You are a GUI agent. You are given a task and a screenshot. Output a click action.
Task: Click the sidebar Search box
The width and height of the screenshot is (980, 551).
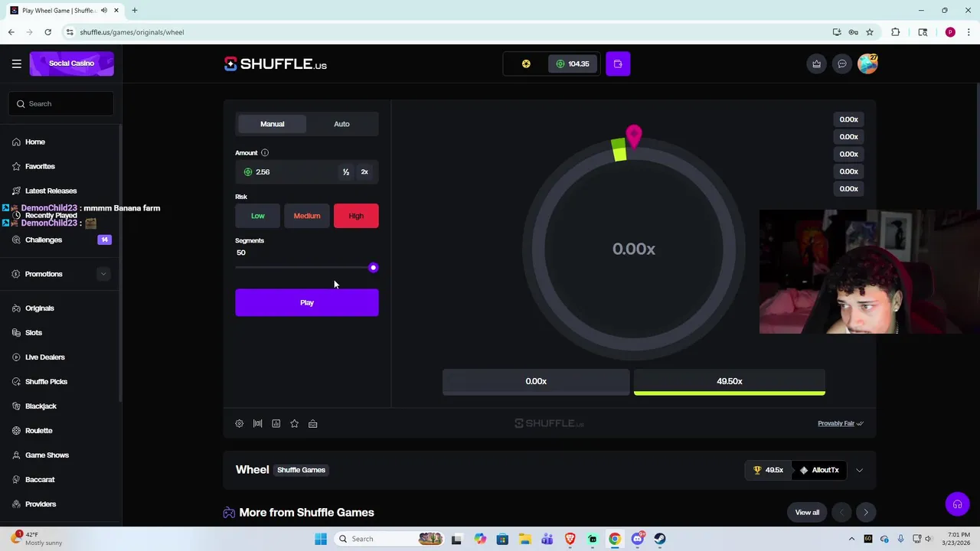coord(61,103)
